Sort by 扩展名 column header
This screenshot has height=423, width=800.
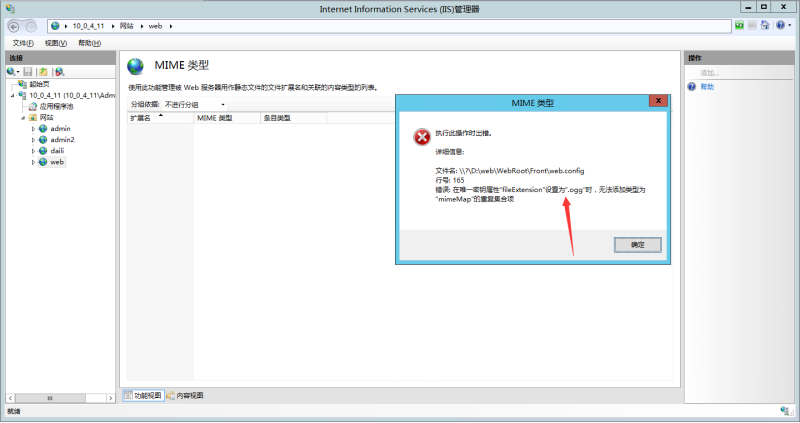160,118
